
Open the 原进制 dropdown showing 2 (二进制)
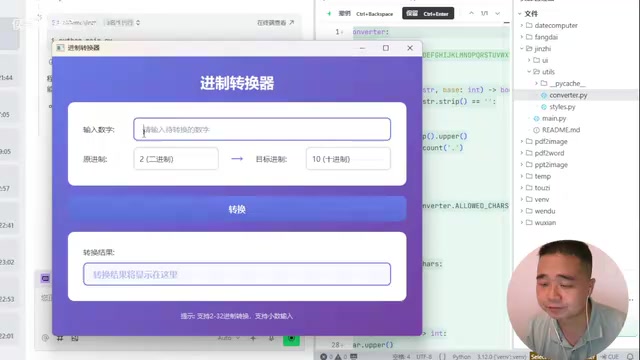(x=176, y=159)
